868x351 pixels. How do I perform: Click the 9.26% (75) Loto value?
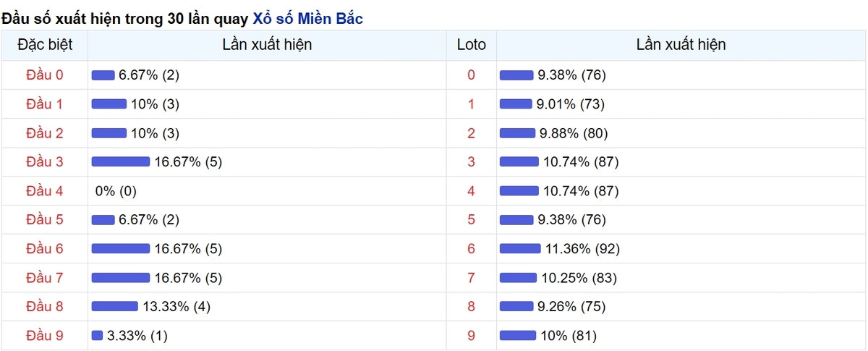point(571,307)
